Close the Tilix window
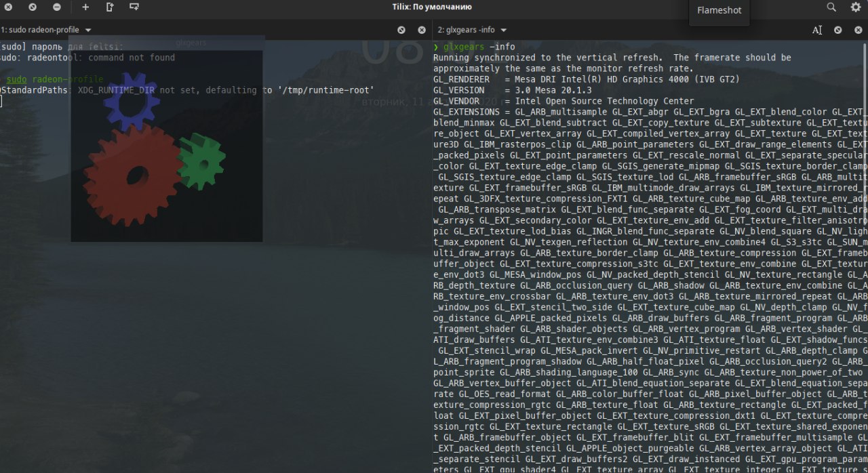Screen dimensions: 868x473 pyautogui.click(x=8, y=7)
